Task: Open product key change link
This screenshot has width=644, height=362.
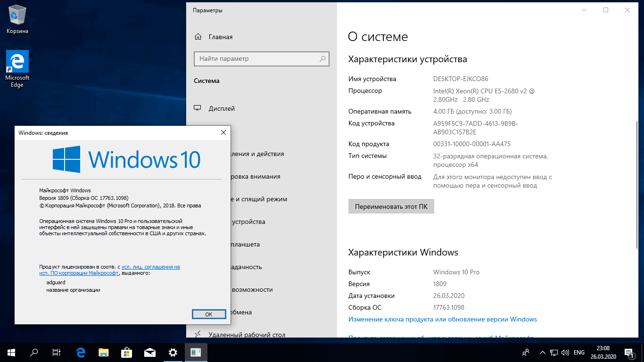Action: [x=442, y=319]
